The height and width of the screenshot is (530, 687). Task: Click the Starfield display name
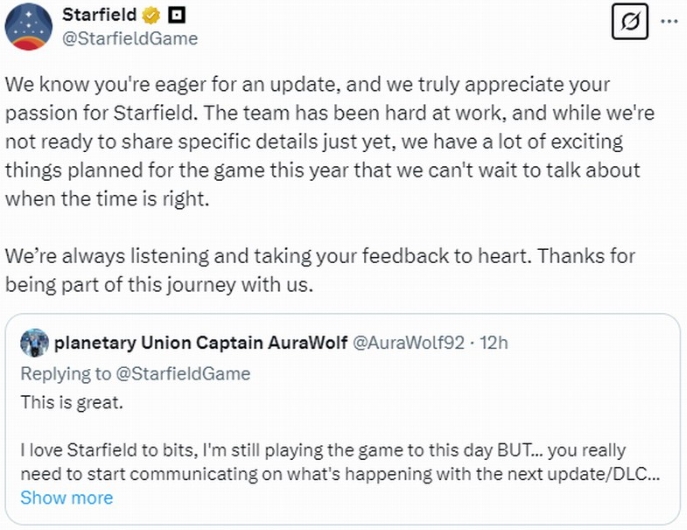(99, 15)
